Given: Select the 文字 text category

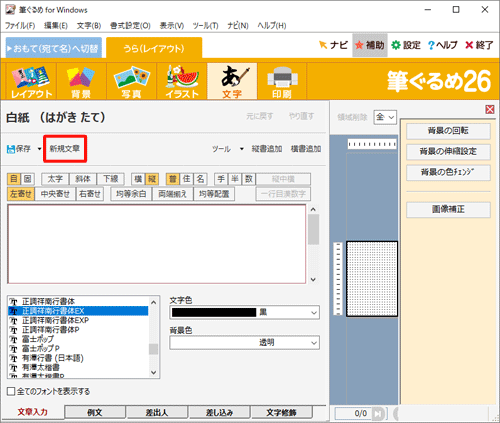Looking at the screenshot, I should (x=232, y=82).
